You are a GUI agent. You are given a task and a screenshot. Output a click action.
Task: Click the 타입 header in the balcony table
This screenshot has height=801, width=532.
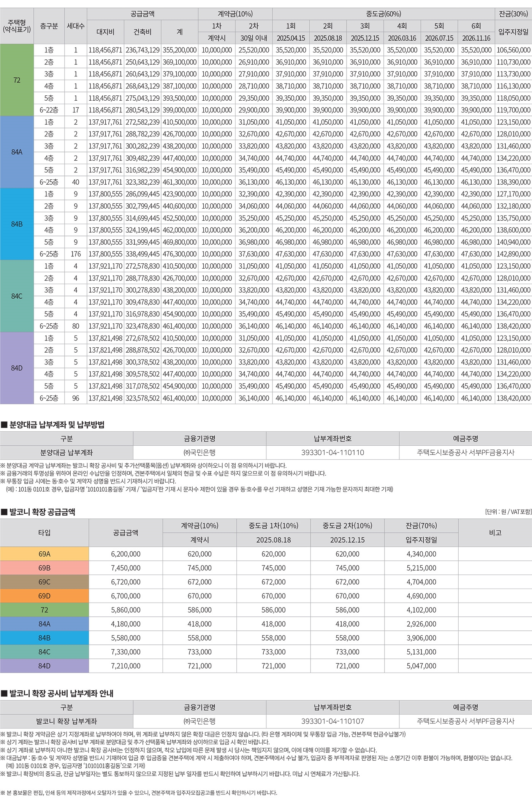coord(44,533)
